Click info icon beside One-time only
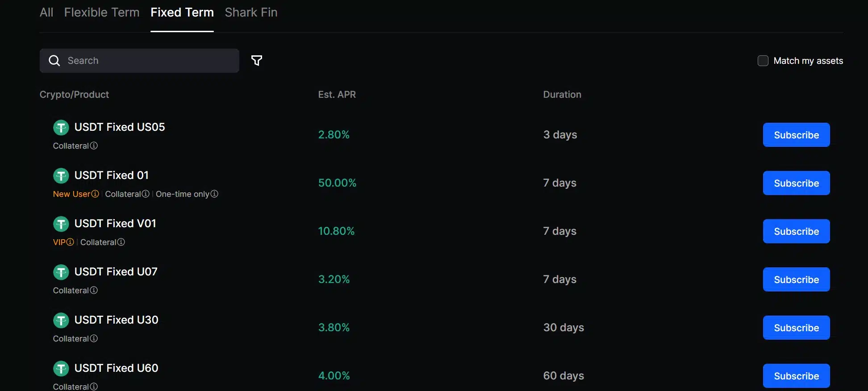868x391 pixels. pyautogui.click(x=214, y=194)
